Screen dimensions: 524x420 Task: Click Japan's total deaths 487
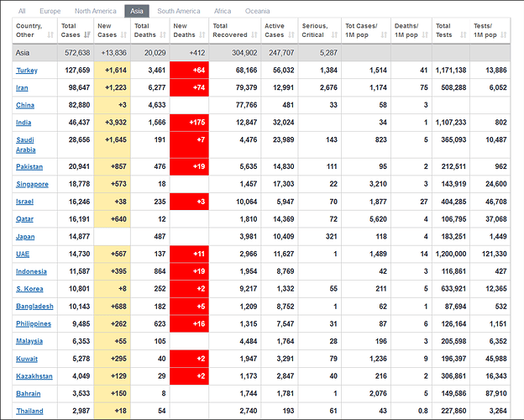click(x=160, y=236)
